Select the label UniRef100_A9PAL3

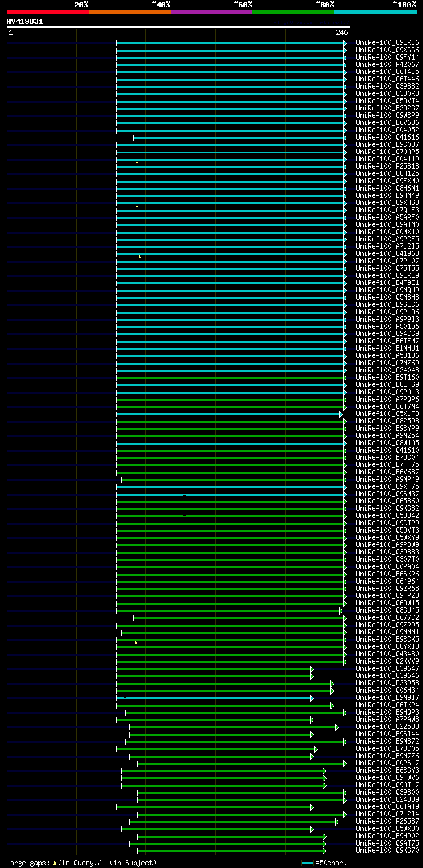tap(387, 392)
